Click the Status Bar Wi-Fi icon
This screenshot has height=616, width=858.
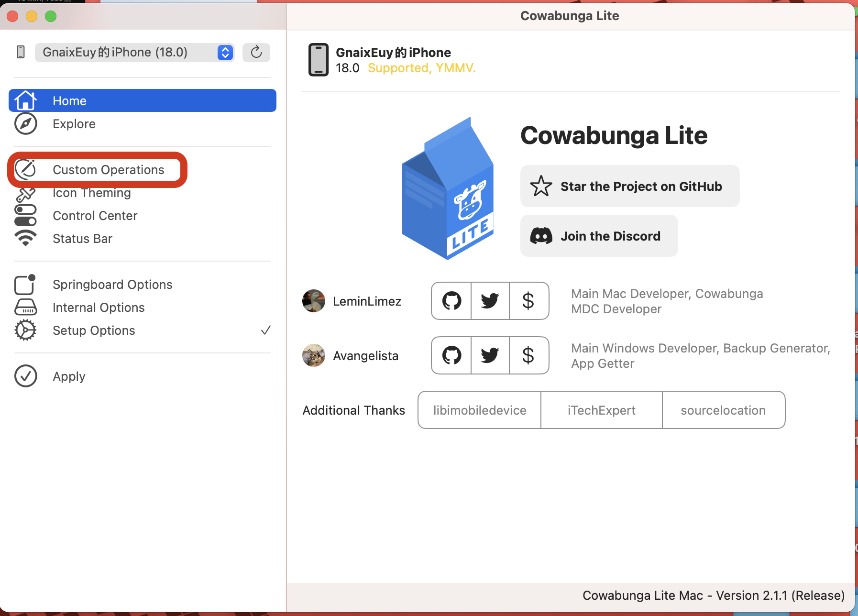point(26,237)
